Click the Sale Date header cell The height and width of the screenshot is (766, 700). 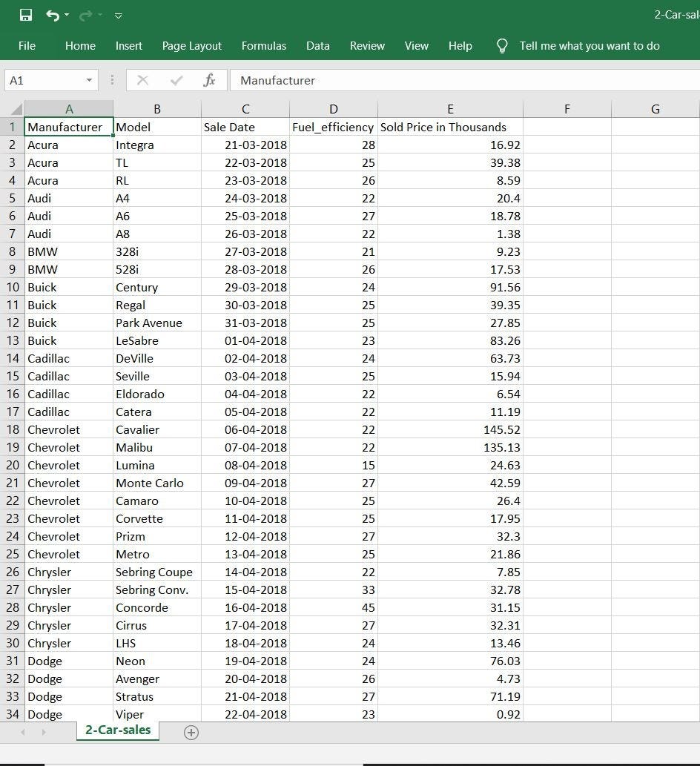[x=245, y=127]
